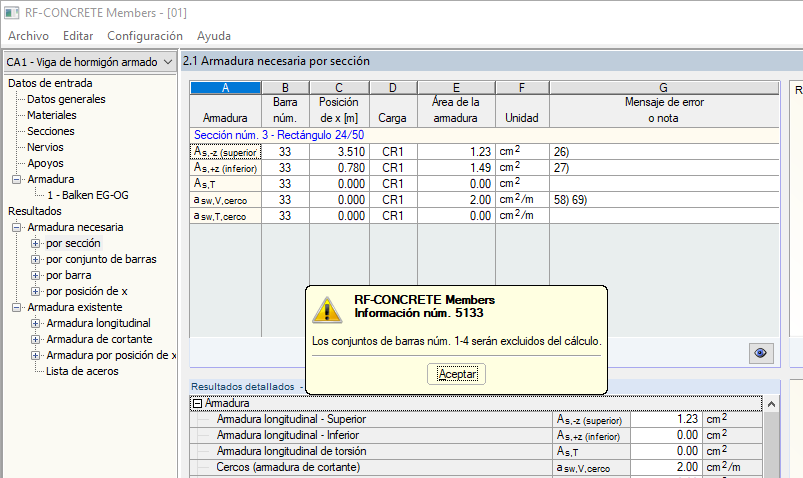
Task: Expand the Armadura longitudinal tree node
Action: pos(36,323)
